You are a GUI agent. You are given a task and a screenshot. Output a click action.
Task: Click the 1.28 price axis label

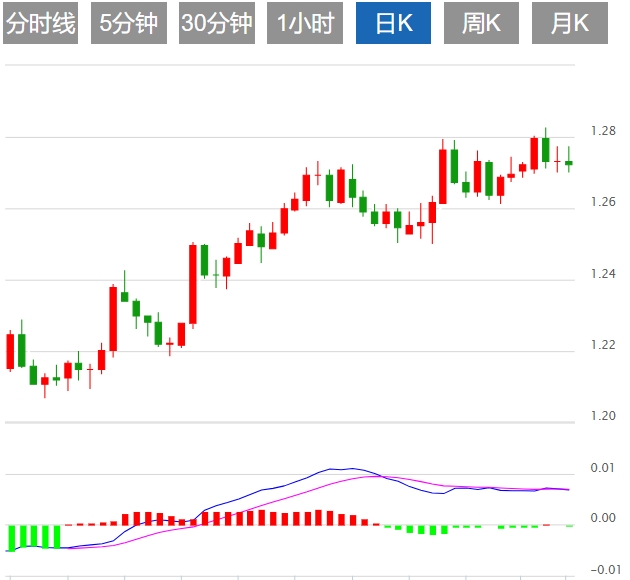pyautogui.click(x=603, y=131)
